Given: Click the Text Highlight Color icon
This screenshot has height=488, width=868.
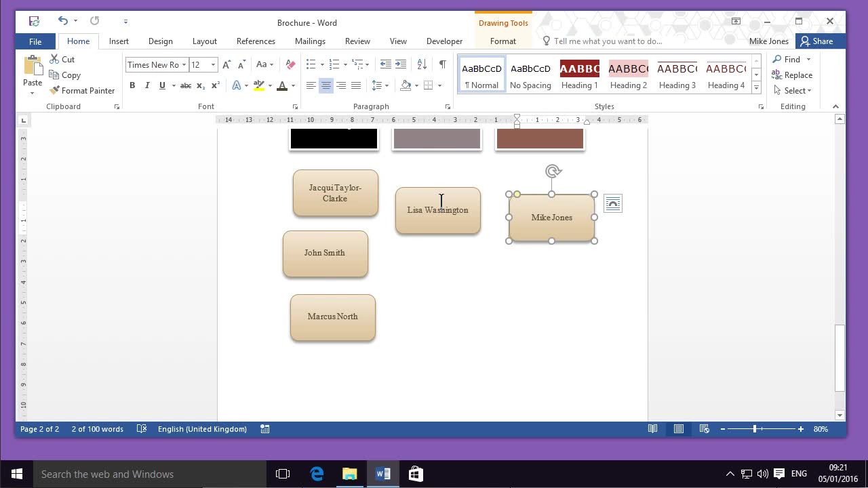Looking at the screenshot, I should 258,85.
